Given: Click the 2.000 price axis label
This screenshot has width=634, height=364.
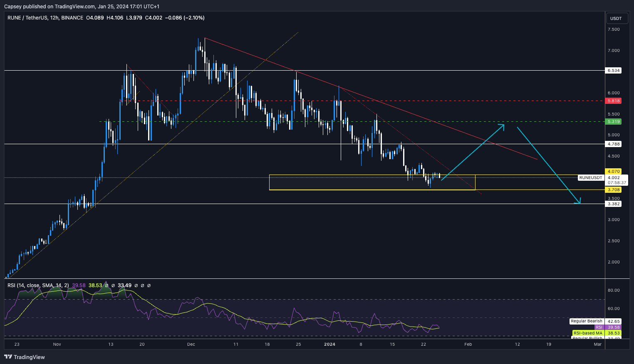Looking at the screenshot, I should pos(614,262).
